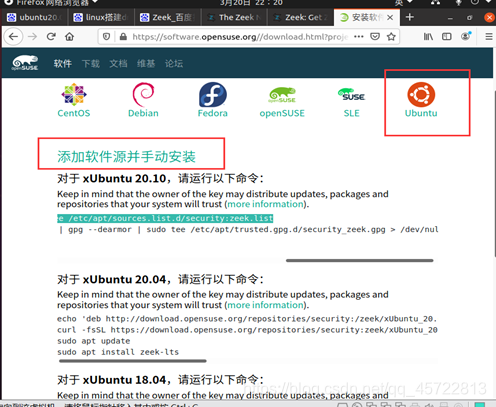
Task: Open the Firefox account icon
Action: (x=466, y=36)
